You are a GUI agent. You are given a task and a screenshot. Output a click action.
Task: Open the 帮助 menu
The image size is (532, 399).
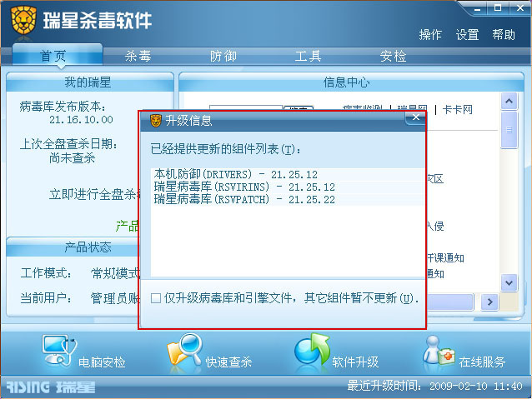pyautogui.click(x=504, y=35)
